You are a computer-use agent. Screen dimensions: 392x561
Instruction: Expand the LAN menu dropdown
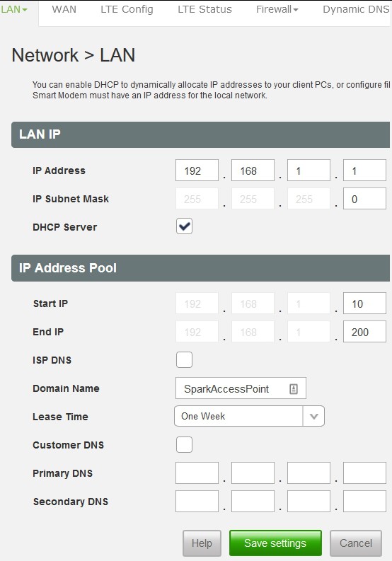click(x=14, y=9)
